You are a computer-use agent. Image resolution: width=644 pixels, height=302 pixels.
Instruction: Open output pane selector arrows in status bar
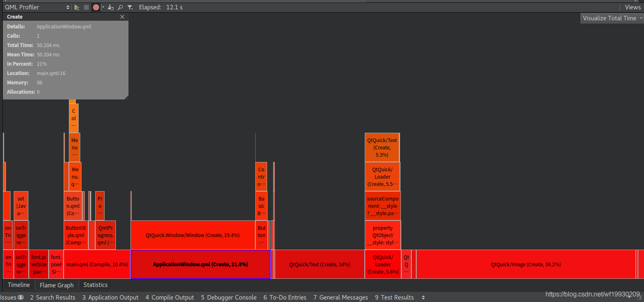[423, 298]
